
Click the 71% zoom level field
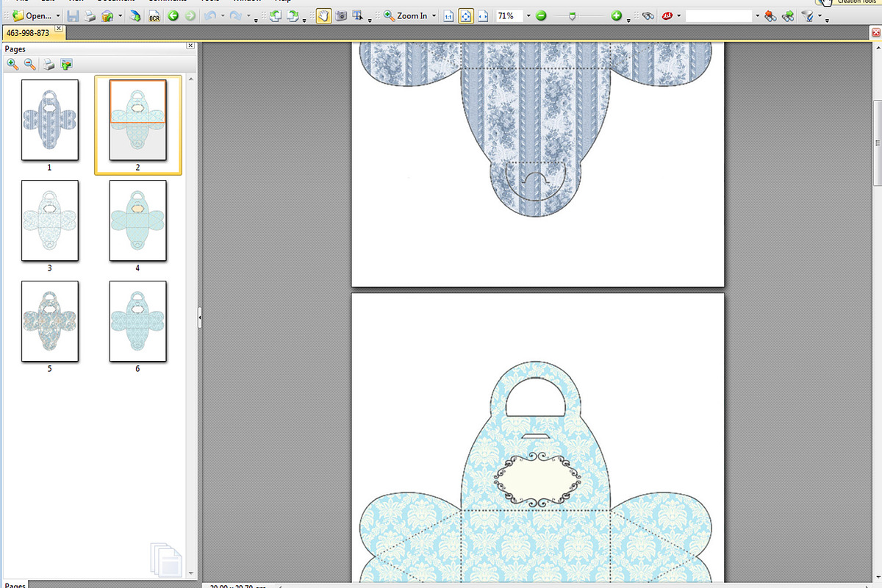(x=509, y=15)
